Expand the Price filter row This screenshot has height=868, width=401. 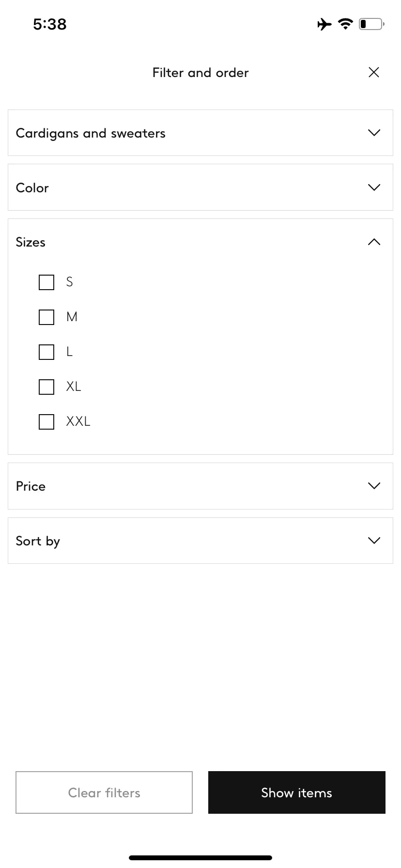coord(200,486)
